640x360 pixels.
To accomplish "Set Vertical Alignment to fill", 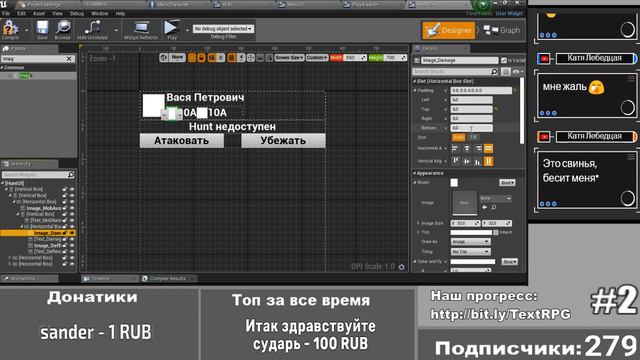I will tap(488, 161).
